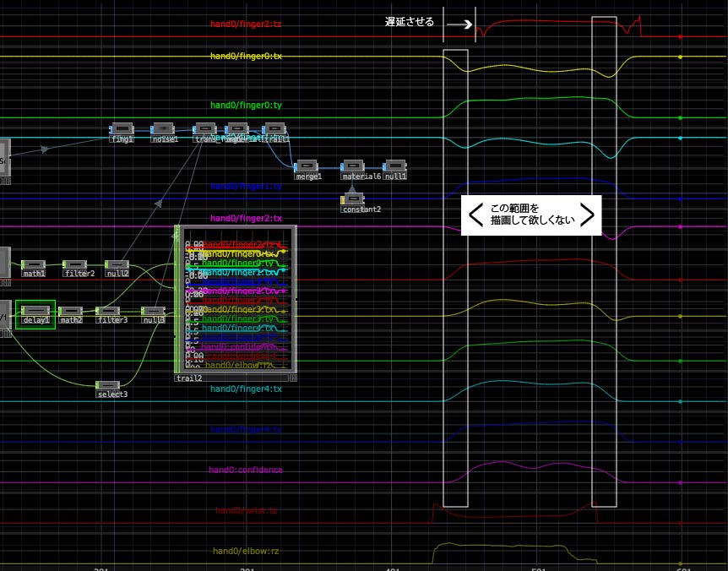Select the filter3 node
This screenshot has height=571, width=728.
tap(109, 312)
